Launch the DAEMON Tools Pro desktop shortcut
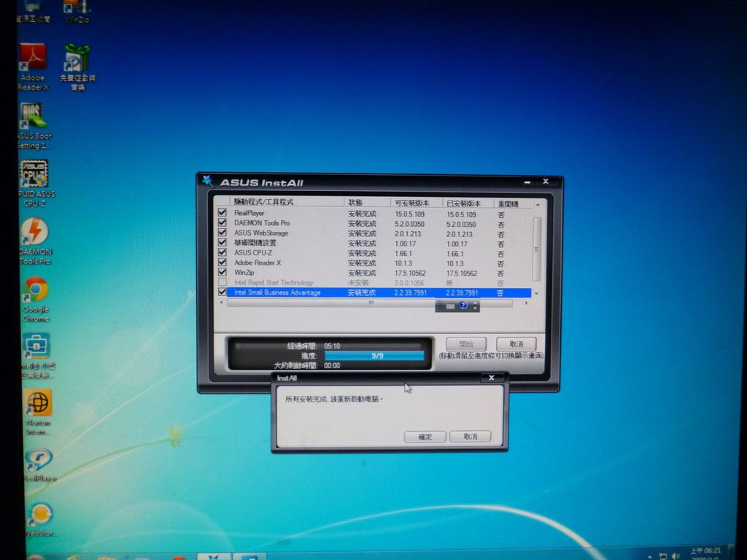The width and height of the screenshot is (747, 560). tap(34, 241)
